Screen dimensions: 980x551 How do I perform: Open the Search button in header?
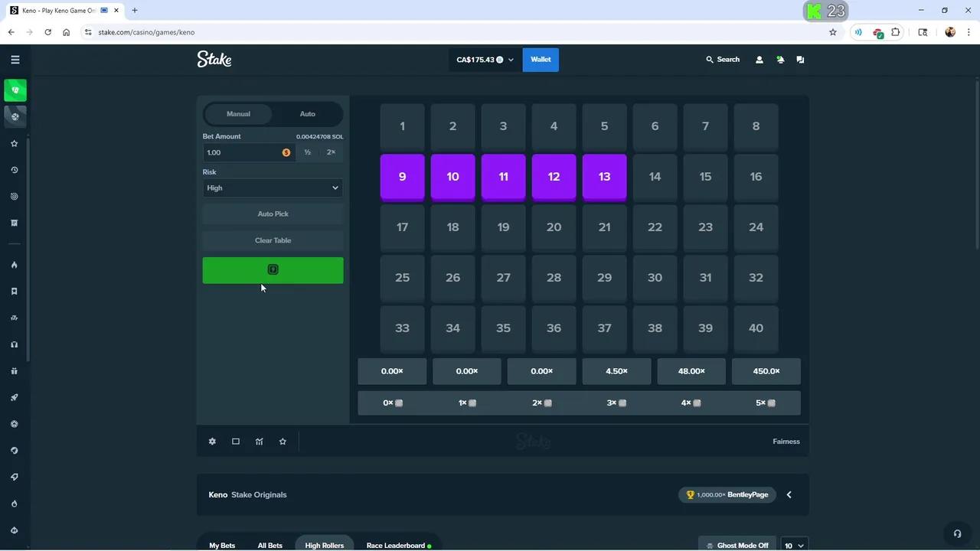tap(723, 60)
